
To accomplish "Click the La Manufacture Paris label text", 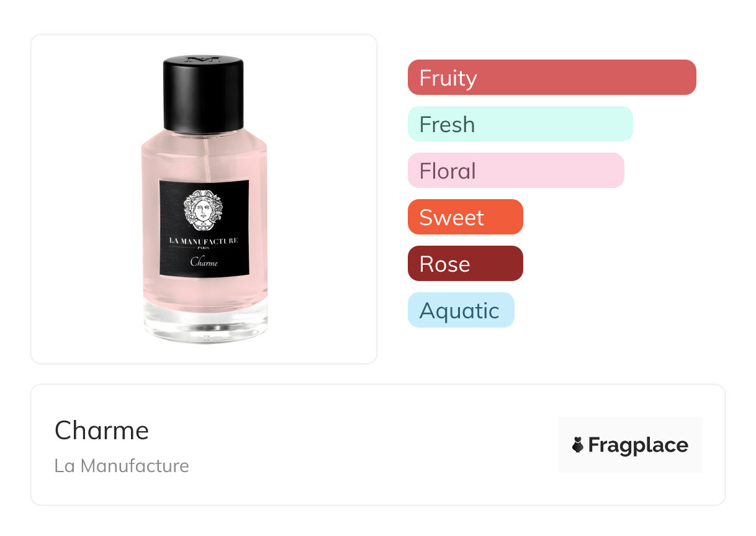I will (x=204, y=242).
